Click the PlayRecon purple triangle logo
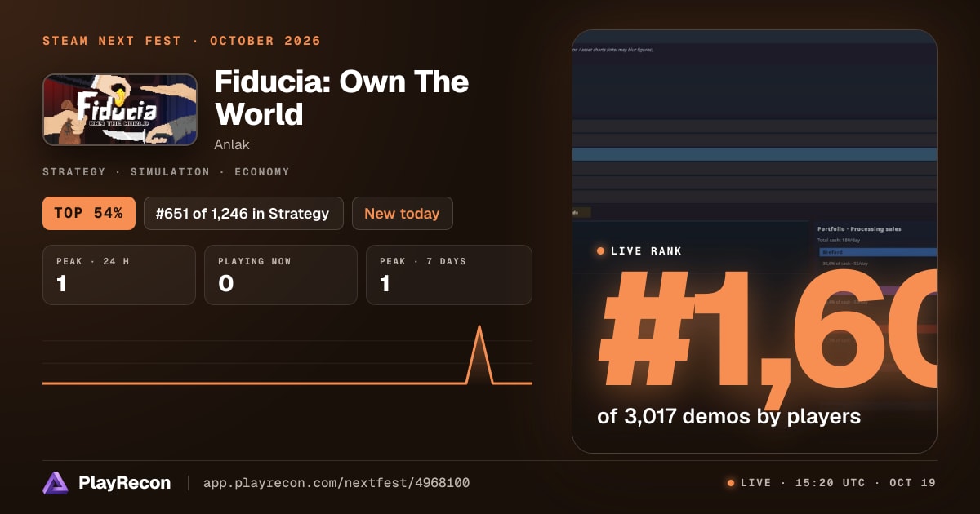 (x=56, y=483)
